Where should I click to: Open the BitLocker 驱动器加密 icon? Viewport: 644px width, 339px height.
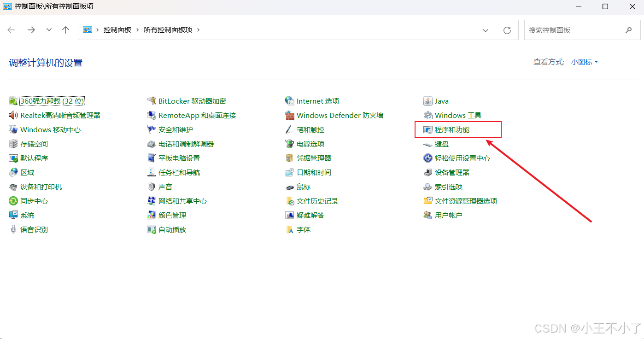(152, 101)
